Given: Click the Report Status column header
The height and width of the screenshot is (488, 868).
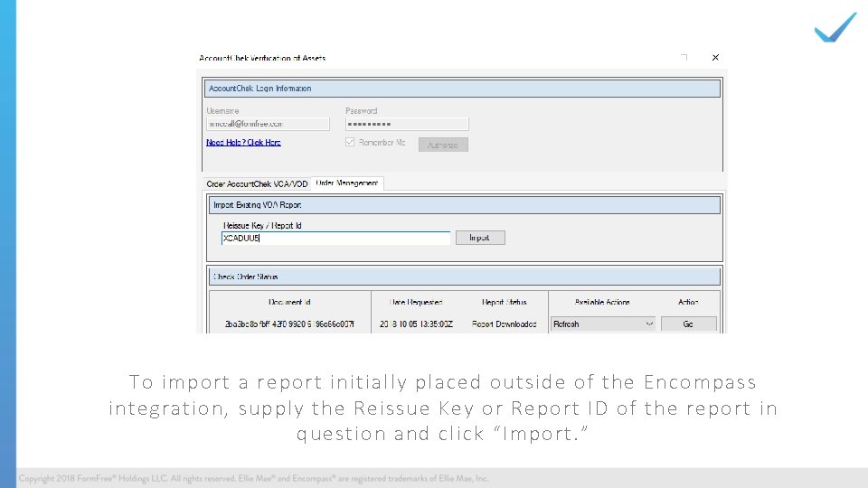Looking at the screenshot, I should click(x=505, y=302).
